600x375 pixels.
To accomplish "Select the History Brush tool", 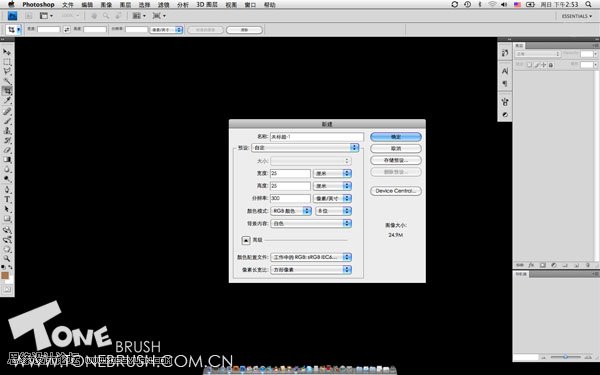I will tap(7, 140).
